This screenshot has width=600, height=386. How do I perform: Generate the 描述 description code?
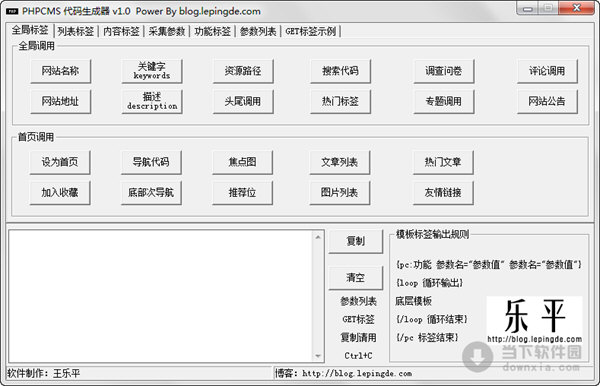(x=152, y=101)
